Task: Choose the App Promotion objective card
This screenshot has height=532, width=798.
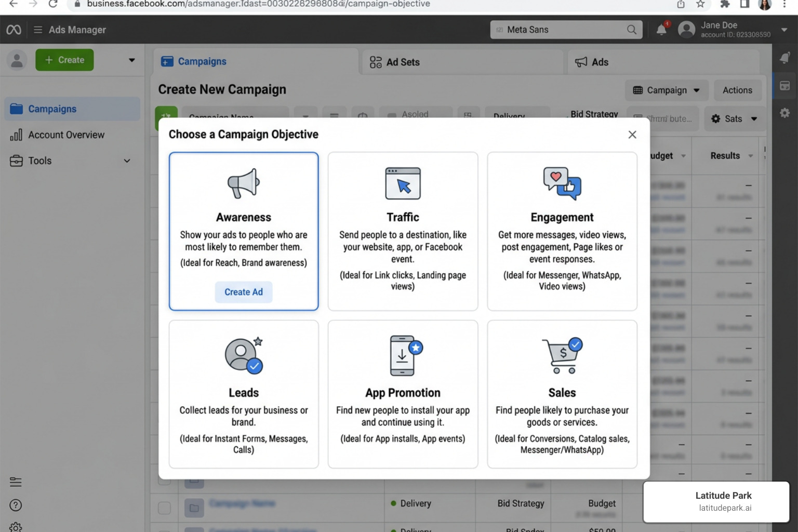Action: (403, 394)
